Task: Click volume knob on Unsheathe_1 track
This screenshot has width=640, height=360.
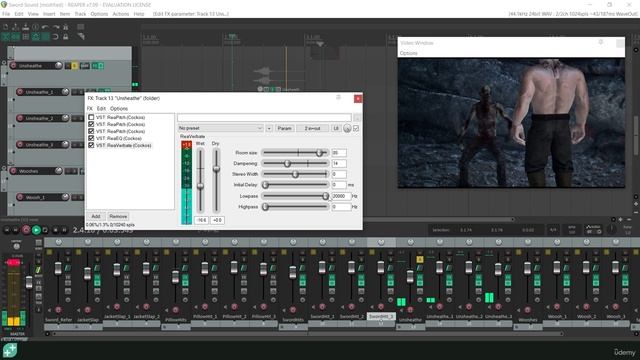Action: (65, 92)
